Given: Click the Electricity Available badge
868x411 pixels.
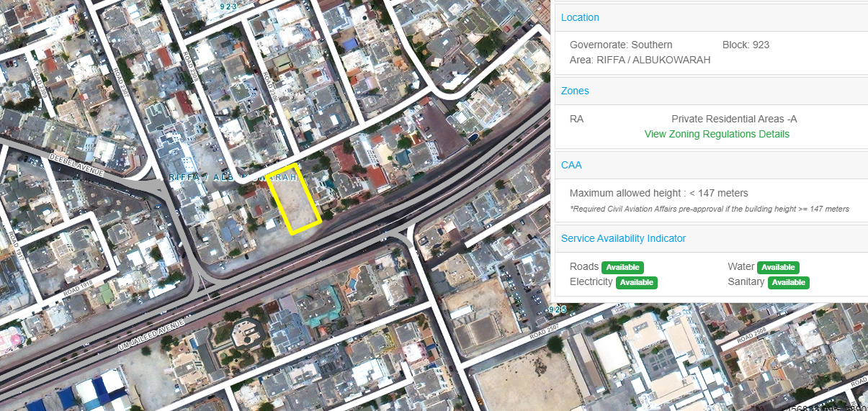Looking at the screenshot, I should tap(637, 282).
